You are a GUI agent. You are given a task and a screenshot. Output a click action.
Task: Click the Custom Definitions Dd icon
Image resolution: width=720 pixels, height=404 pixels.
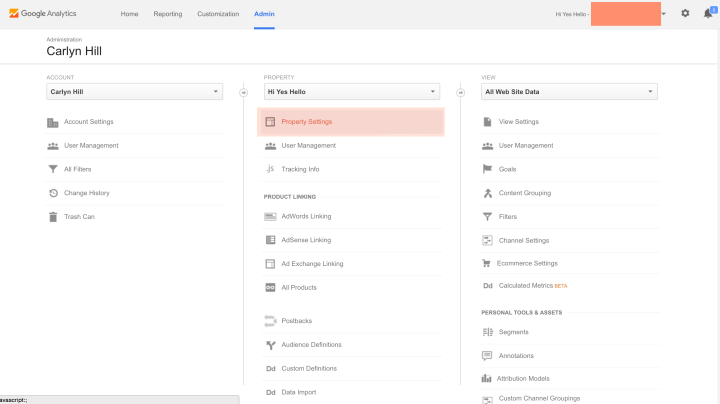270,369
